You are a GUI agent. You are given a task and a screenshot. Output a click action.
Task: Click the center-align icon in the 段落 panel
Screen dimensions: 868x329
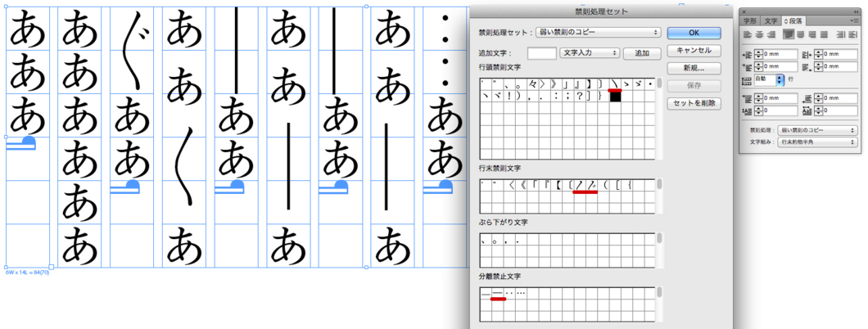(x=759, y=34)
